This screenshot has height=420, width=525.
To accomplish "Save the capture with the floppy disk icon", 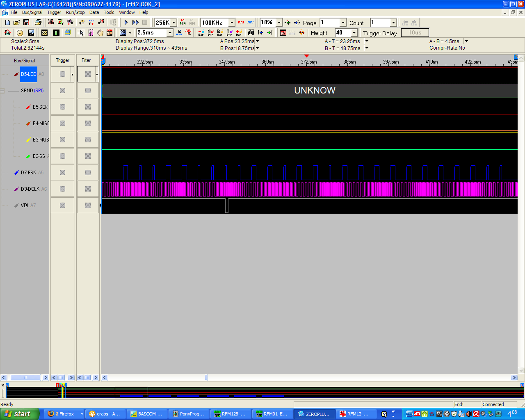I will [26, 23].
